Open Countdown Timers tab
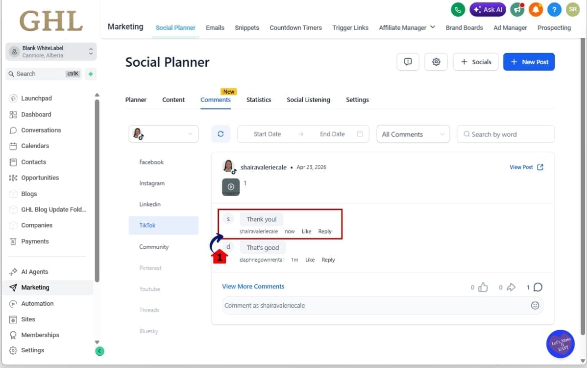Viewport: 588px width, 368px height. [x=295, y=27]
